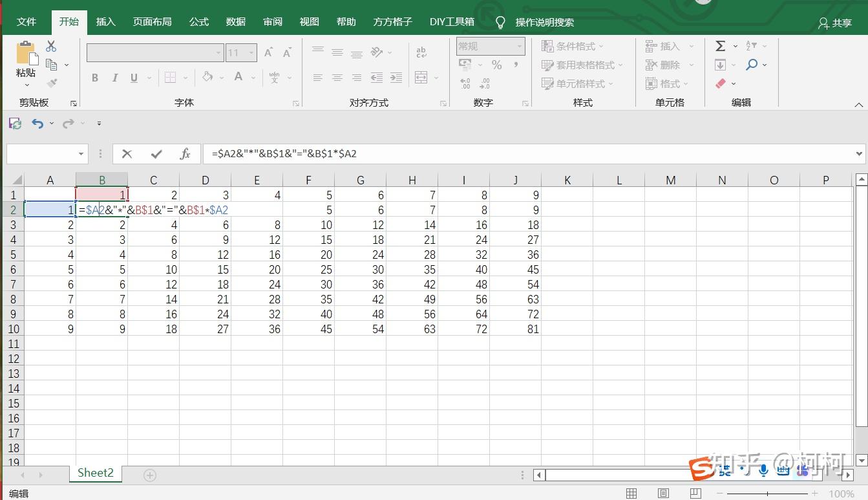Open the Insert Function fx dialog

coord(185,153)
